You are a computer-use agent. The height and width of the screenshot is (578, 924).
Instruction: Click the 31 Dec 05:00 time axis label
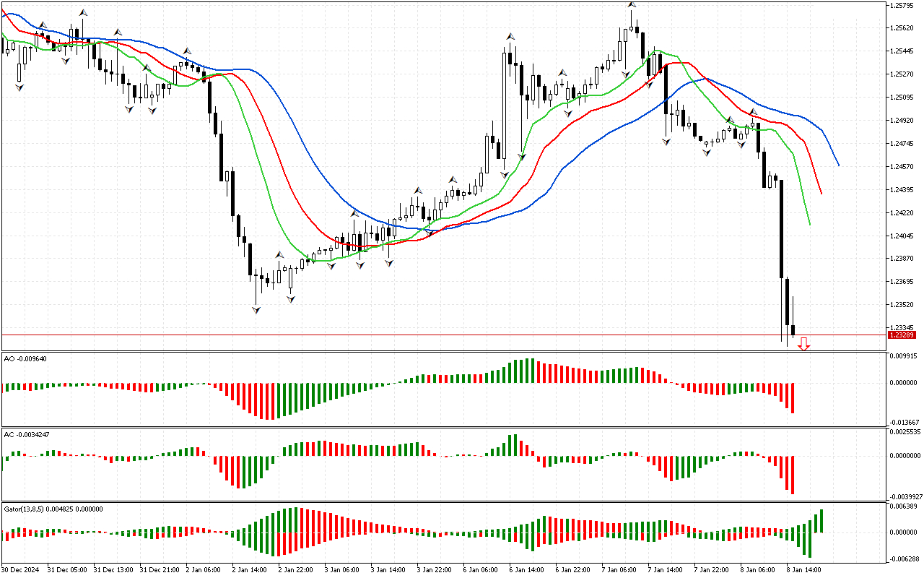[x=68, y=570]
